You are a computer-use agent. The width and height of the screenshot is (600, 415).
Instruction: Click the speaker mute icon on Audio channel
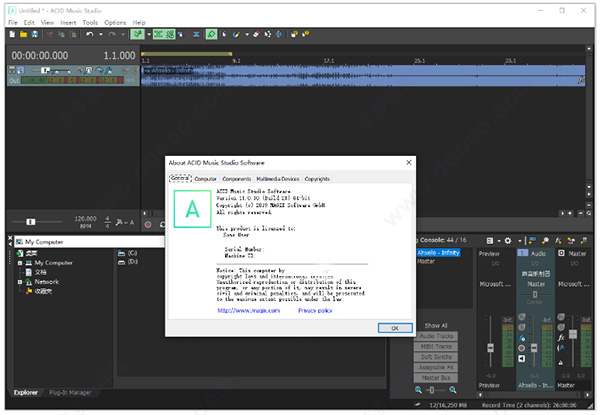521,359
